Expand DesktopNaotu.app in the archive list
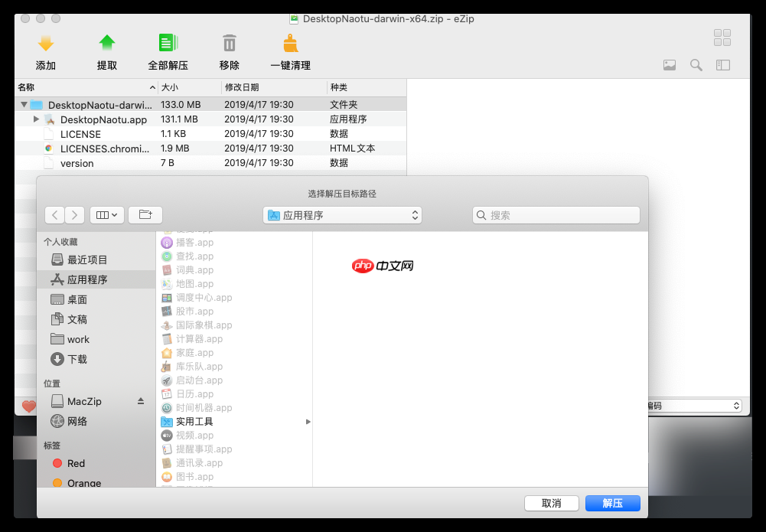Viewport: 766px width, 532px height. pos(36,119)
